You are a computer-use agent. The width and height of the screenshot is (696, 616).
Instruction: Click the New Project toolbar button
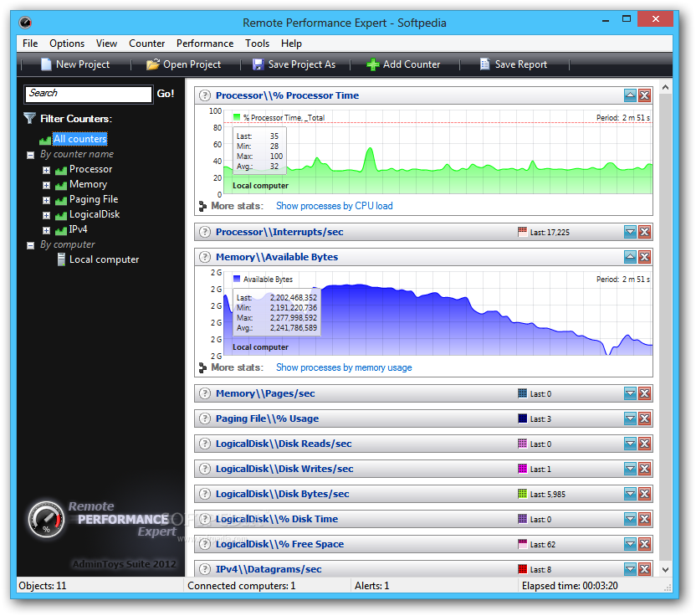(x=75, y=64)
